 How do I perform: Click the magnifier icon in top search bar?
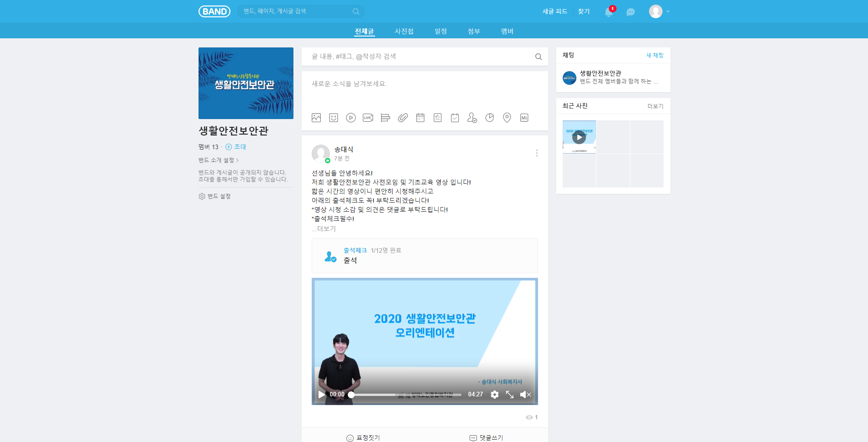click(x=356, y=11)
